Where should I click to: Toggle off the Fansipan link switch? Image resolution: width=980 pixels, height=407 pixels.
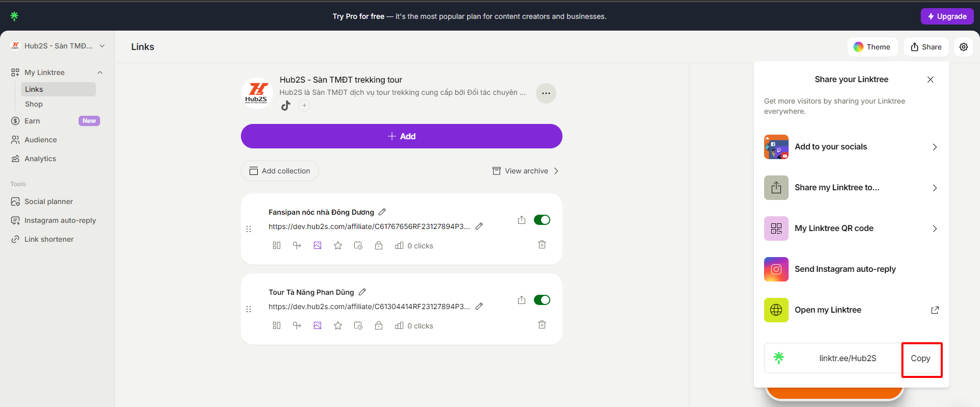coord(542,220)
